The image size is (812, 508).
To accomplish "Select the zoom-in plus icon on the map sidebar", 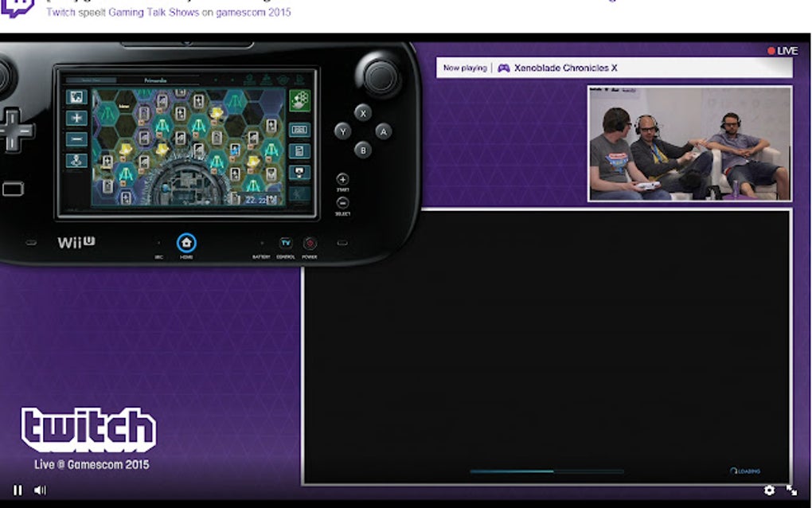I will pyautogui.click(x=76, y=116).
